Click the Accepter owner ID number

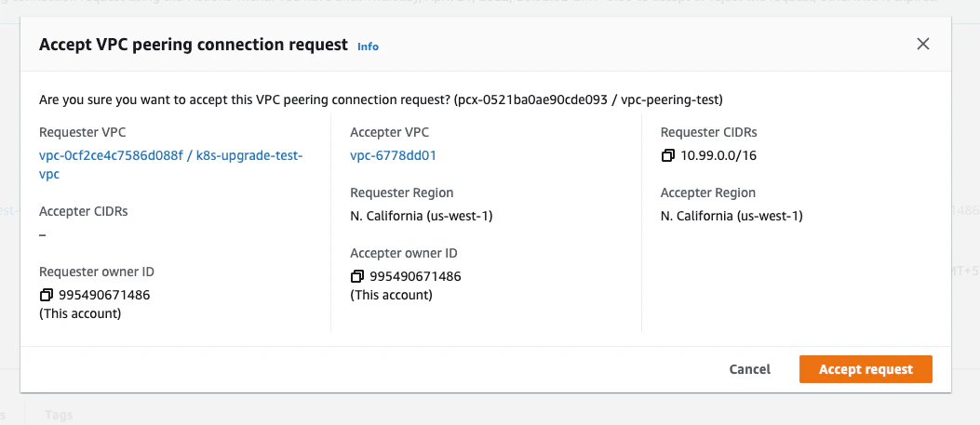point(415,276)
